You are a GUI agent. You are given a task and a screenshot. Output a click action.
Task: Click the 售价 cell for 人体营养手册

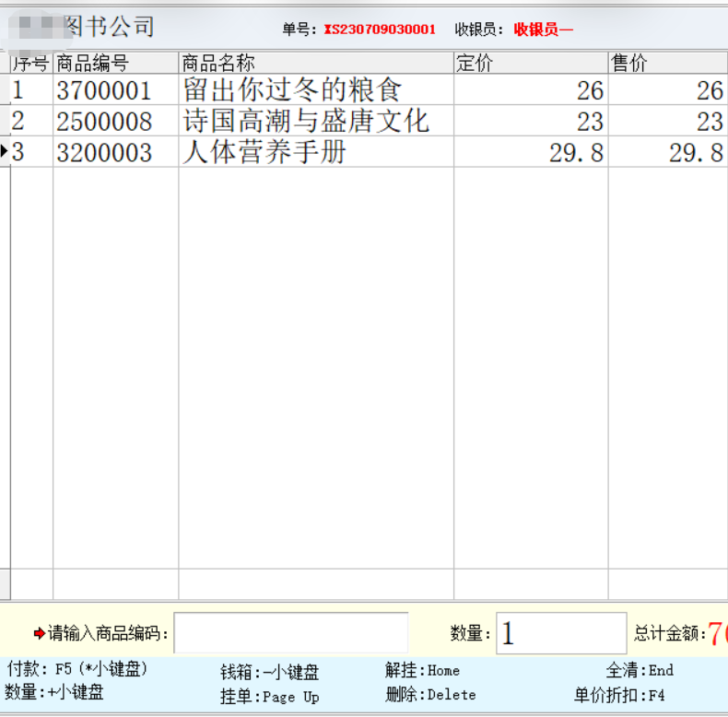[669, 152]
